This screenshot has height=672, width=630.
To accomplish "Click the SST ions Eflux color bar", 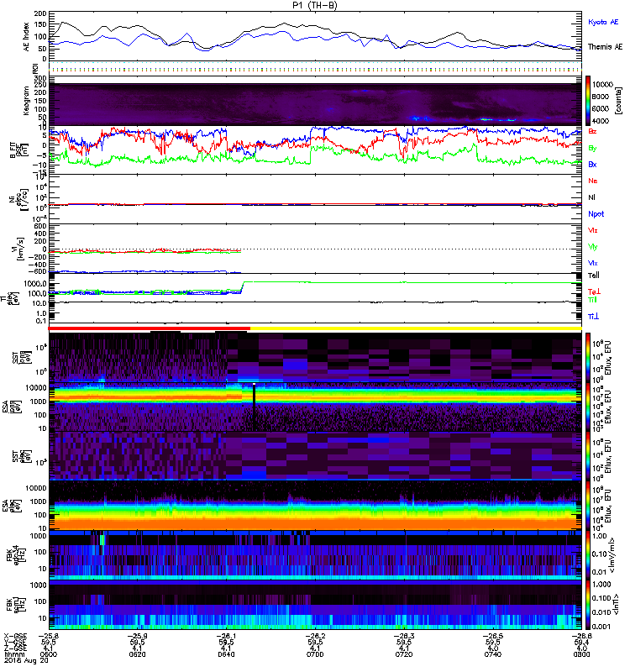I will [588, 357].
